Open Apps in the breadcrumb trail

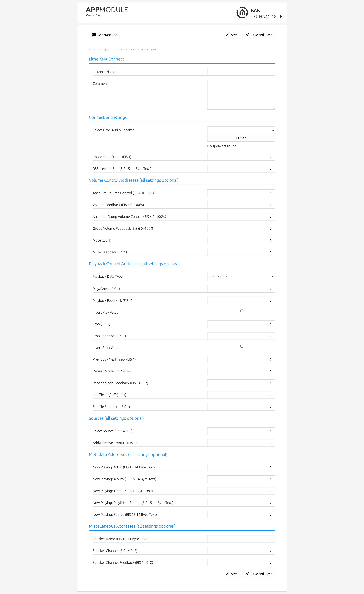pos(106,50)
